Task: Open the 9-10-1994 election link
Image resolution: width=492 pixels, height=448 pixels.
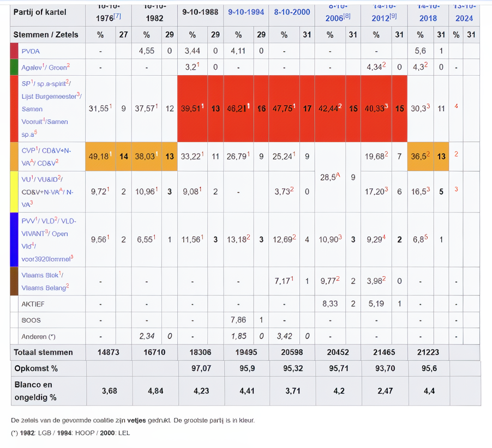Action: (x=246, y=12)
